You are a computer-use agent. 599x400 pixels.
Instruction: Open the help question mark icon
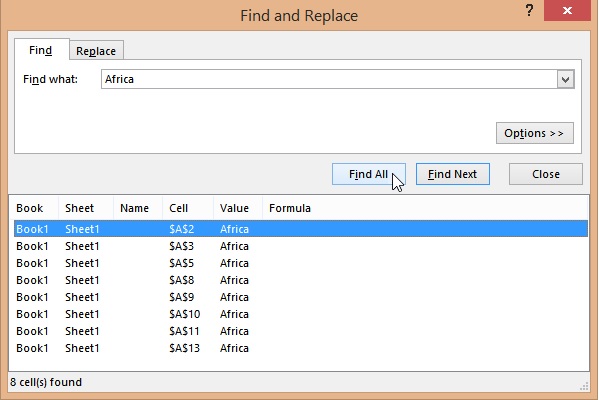coord(529,10)
